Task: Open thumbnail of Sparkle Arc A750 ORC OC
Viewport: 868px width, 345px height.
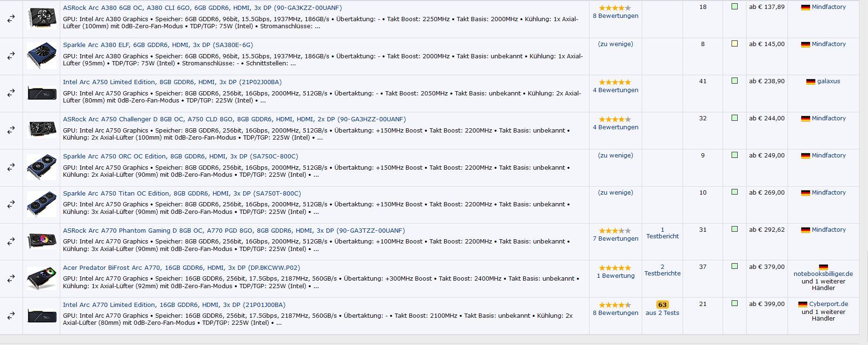Action: tap(41, 167)
